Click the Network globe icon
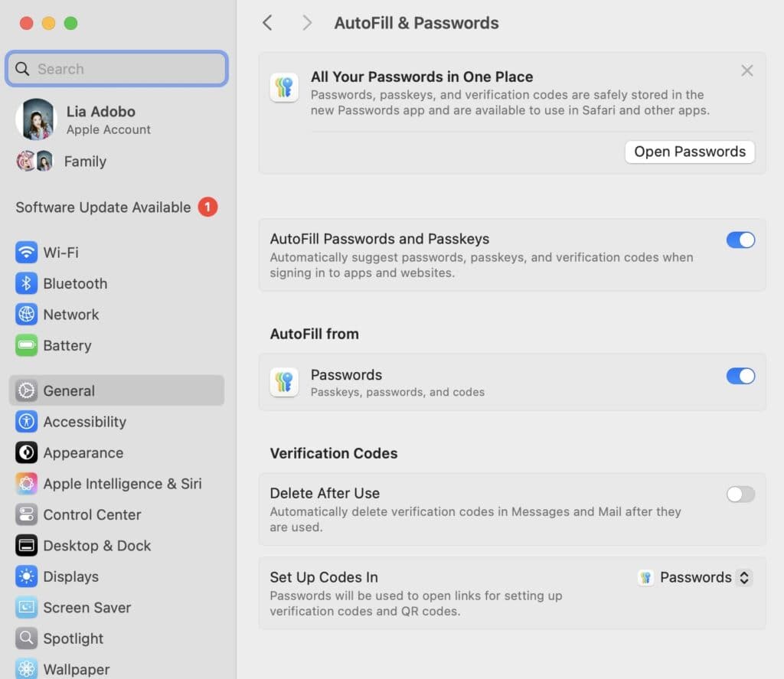Screen dimensions: 784x679 pos(25,314)
